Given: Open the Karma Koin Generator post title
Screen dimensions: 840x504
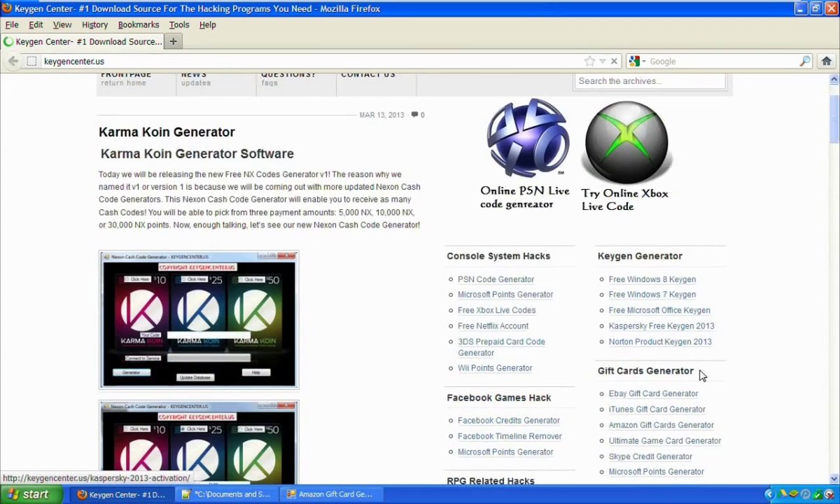Looking at the screenshot, I should tap(167, 132).
